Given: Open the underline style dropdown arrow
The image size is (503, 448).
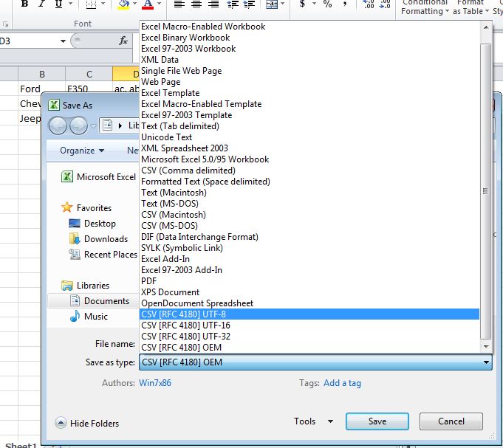Looking at the screenshot, I should (70, 4).
